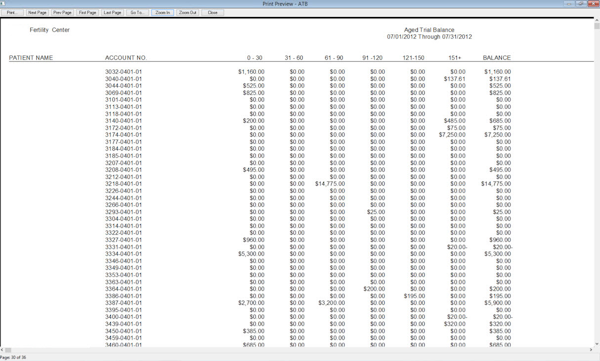Viewport: 600px width, 361px height.
Task: Click the $7,250.00 value in 151+ column
Action: point(452,135)
